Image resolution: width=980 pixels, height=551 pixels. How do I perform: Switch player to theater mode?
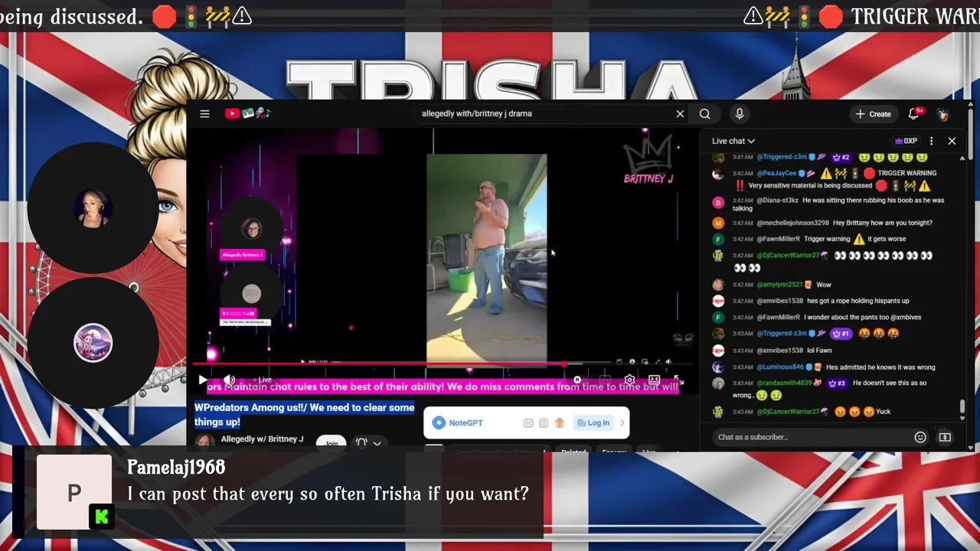655,380
